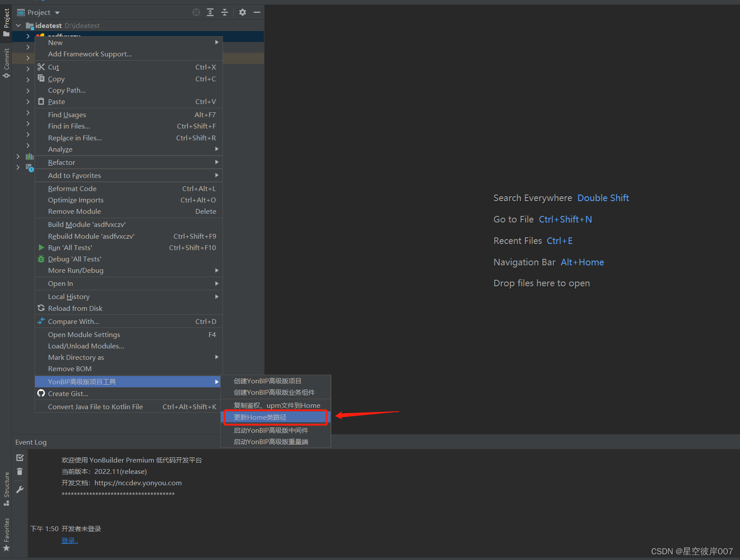Screen dimensions: 740x560
Task: Choose Find Usages
Action: 129,115
